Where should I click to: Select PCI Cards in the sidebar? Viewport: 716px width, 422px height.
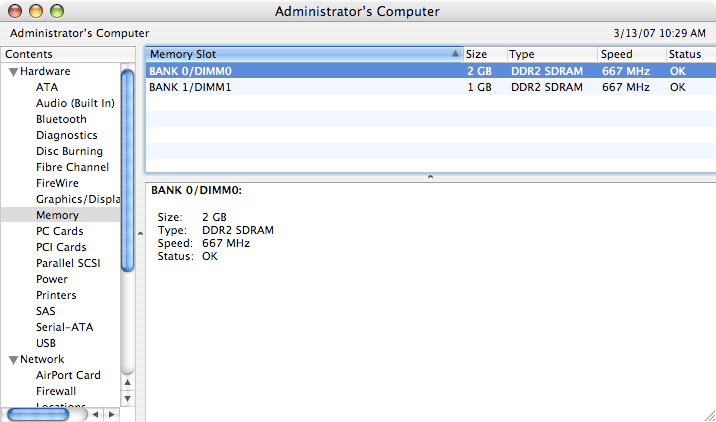coord(61,247)
